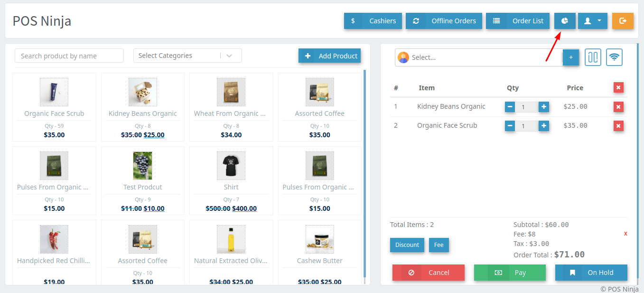The height and width of the screenshot is (293, 644).
Task: Go to Cashiers section
Action: [373, 21]
